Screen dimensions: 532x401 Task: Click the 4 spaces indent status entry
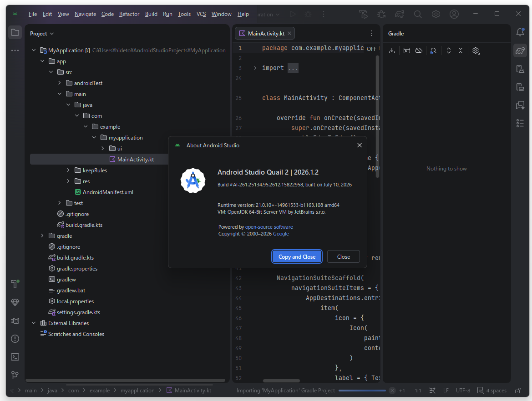pos(491,391)
